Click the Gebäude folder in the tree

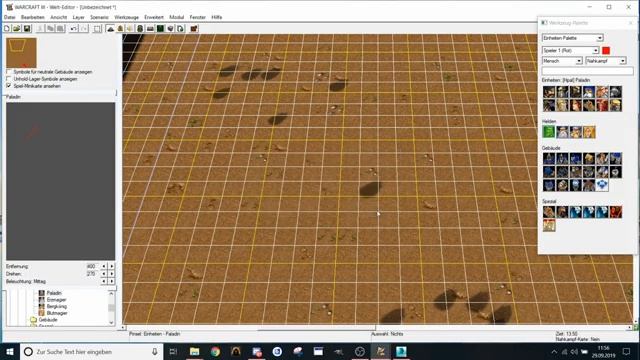click(x=44, y=320)
